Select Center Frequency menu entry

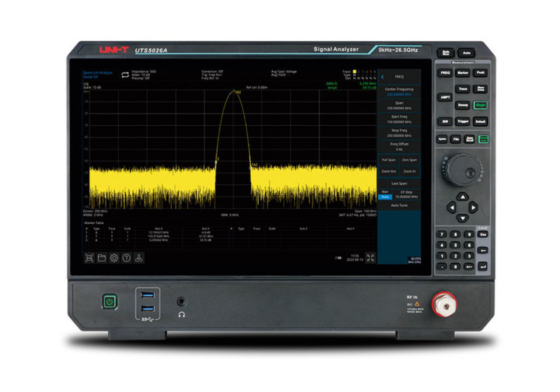[399, 91]
